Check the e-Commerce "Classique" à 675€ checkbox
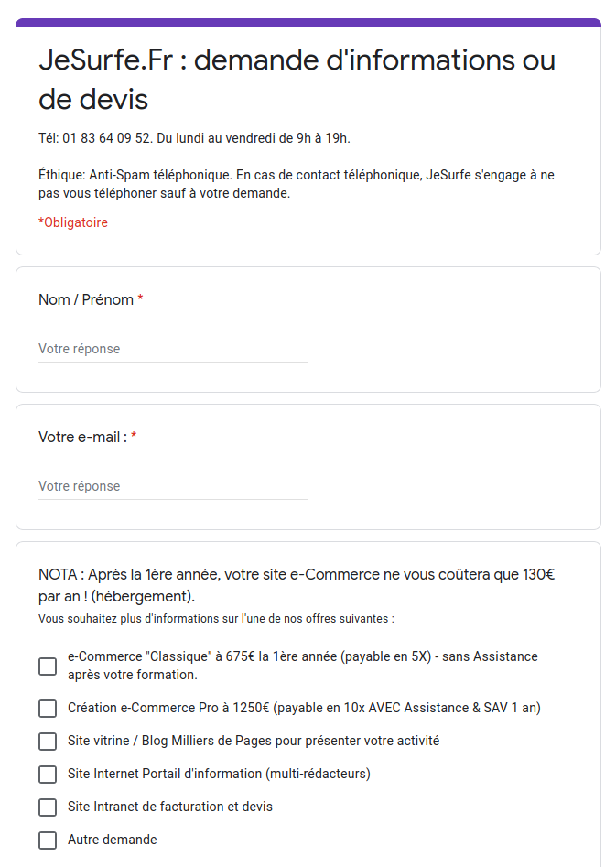The height and width of the screenshot is (867, 616). tap(48, 666)
